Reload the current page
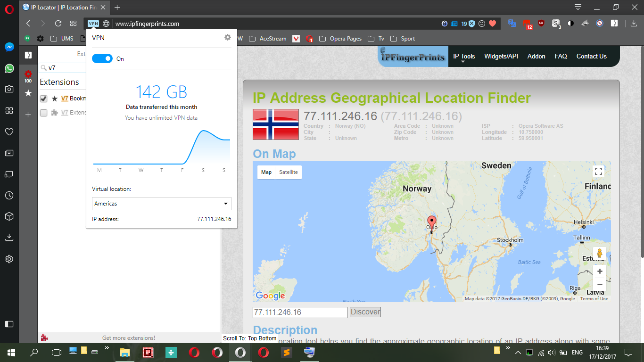This screenshot has width=644, height=362. coord(58,24)
